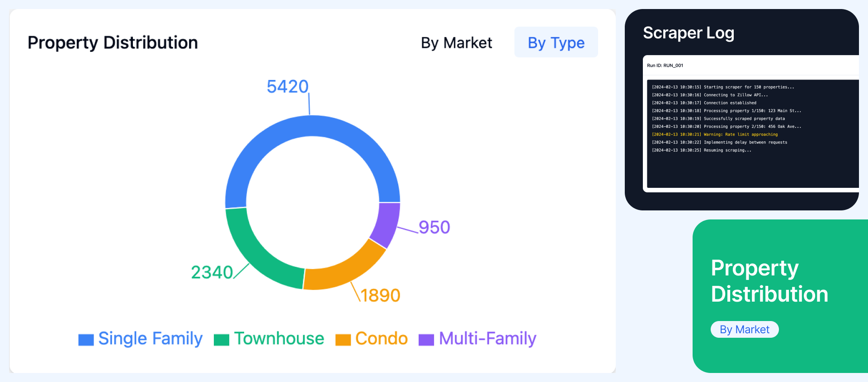Click the green Townhouse legend swatch

coord(222,340)
